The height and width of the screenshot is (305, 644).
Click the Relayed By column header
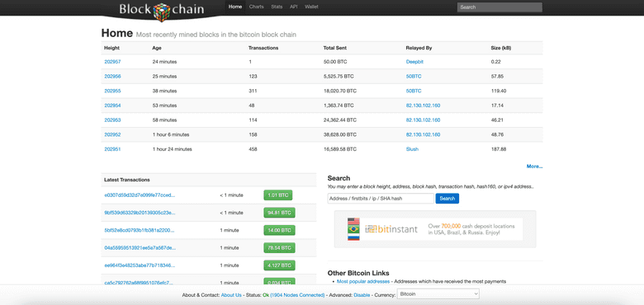click(419, 48)
